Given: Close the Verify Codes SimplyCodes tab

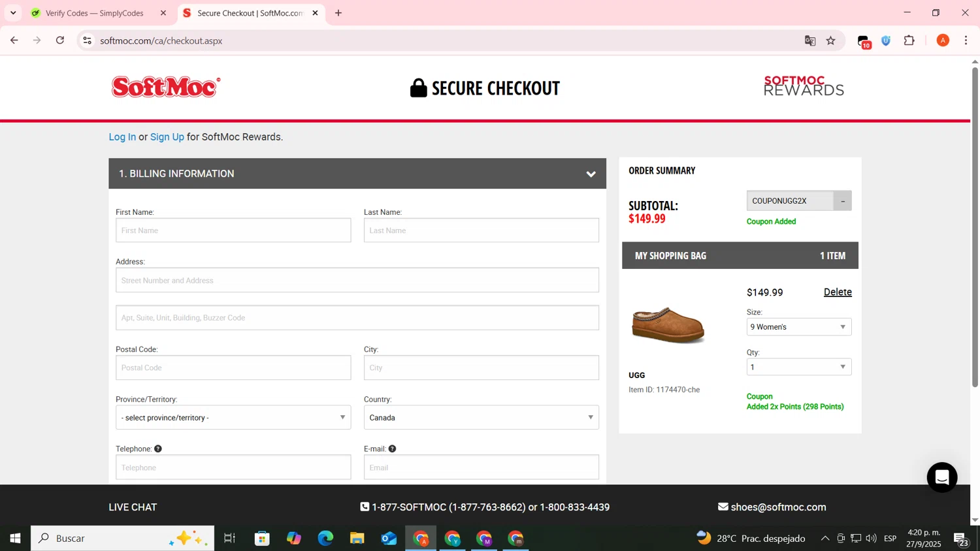Looking at the screenshot, I should (163, 12).
